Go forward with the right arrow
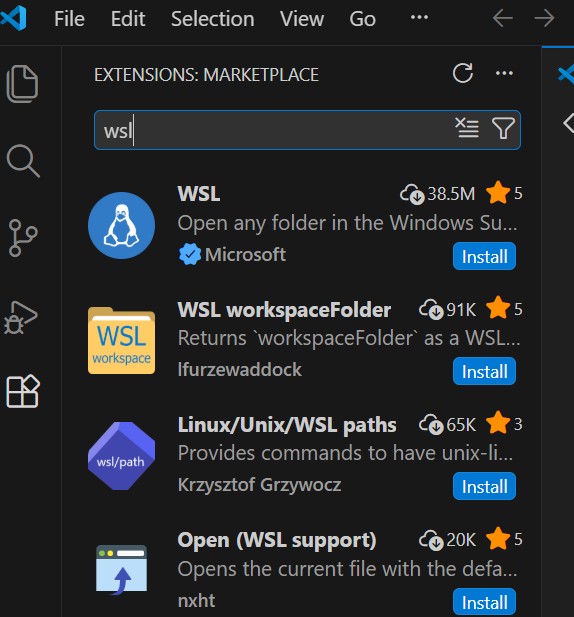Image resolution: width=574 pixels, height=617 pixels. pos(544,18)
